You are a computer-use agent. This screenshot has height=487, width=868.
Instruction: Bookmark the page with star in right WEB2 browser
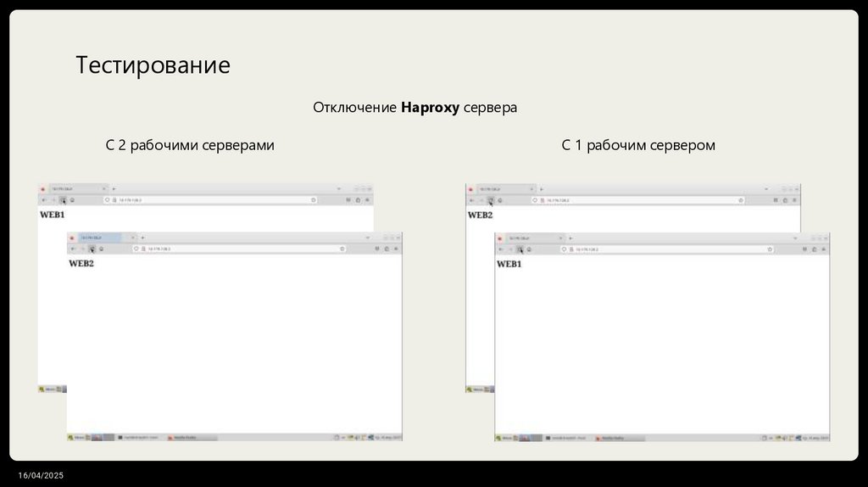click(741, 200)
